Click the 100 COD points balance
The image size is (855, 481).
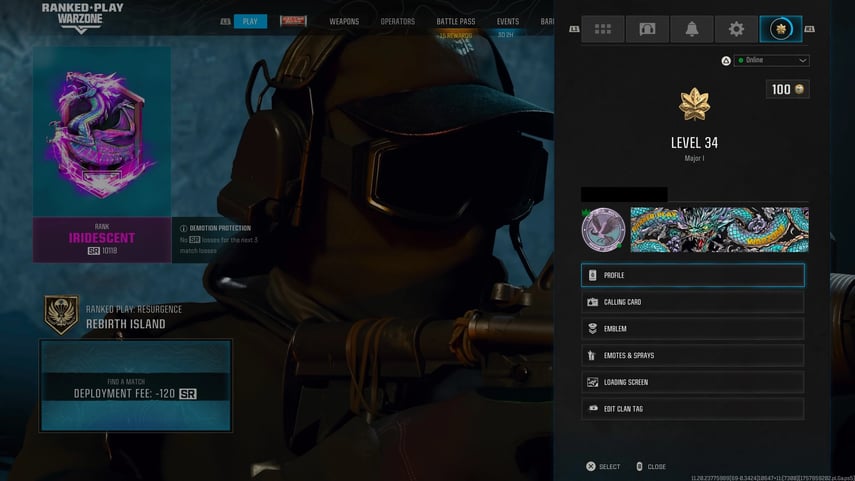(x=787, y=89)
